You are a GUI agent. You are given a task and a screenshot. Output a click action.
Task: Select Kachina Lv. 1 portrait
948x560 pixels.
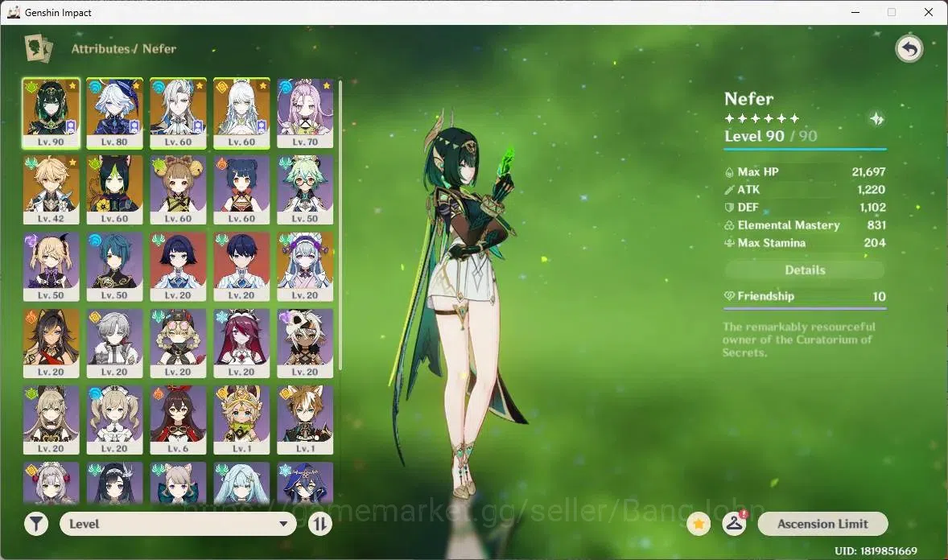coord(241,420)
